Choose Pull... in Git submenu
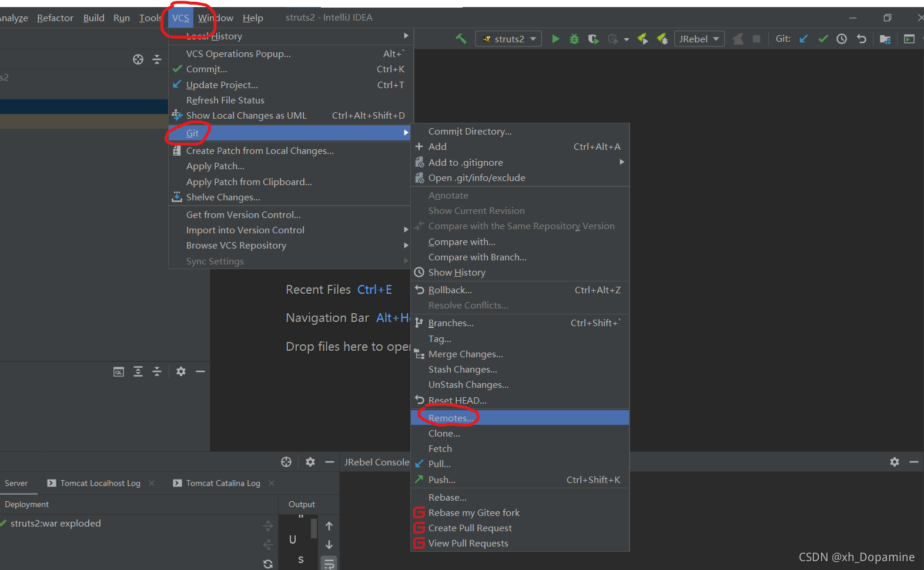The height and width of the screenshot is (570, 924). pyautogui.click(x=520, y=464)
